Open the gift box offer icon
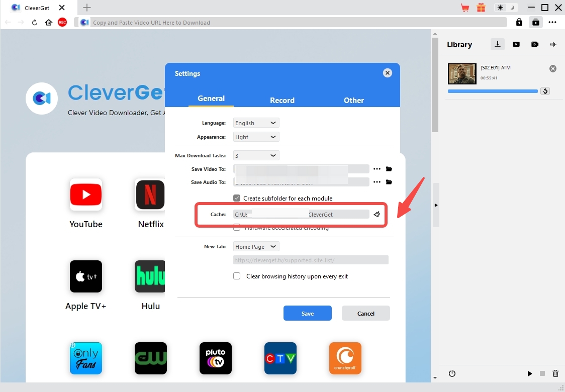 (481, 8)
